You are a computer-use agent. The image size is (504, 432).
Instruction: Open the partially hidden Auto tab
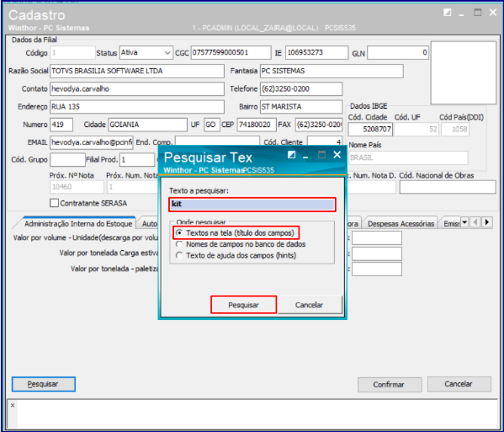click(149, 223)
